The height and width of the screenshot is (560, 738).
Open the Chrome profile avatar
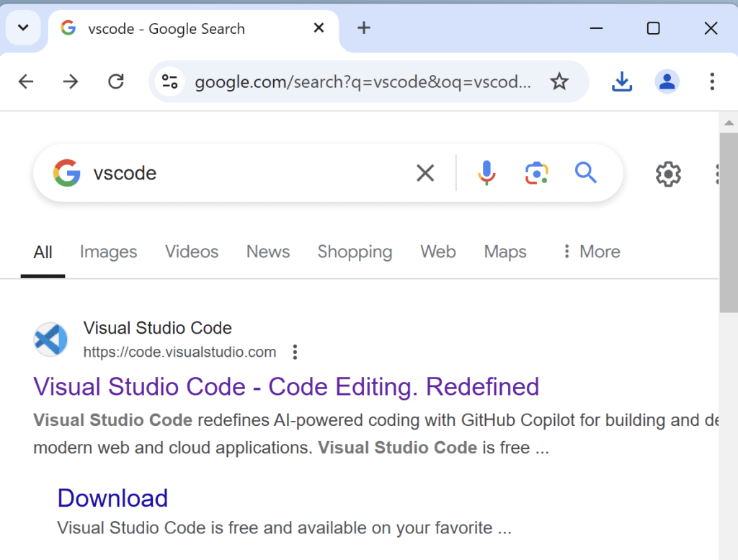[667, 82]
